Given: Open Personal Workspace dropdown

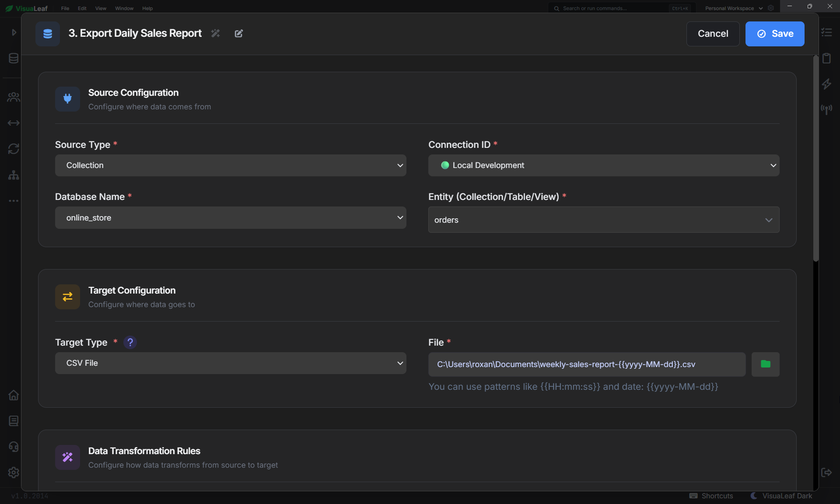Looking at the screenshot, I should click(x=734, y=8).
